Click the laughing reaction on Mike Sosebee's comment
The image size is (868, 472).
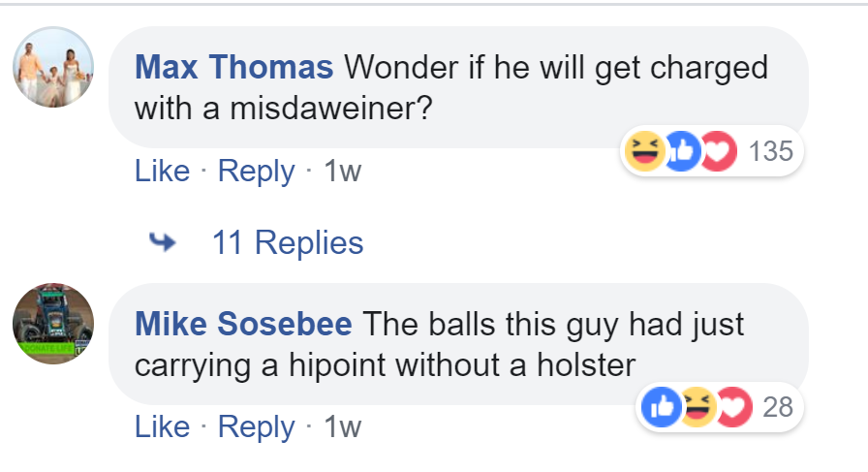click(x=695, y=407)
